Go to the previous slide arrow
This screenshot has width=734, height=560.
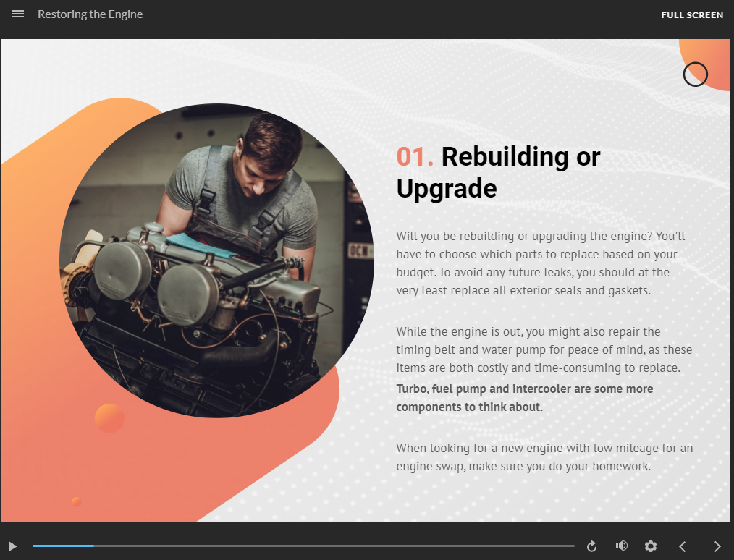(x=683, y=546)
